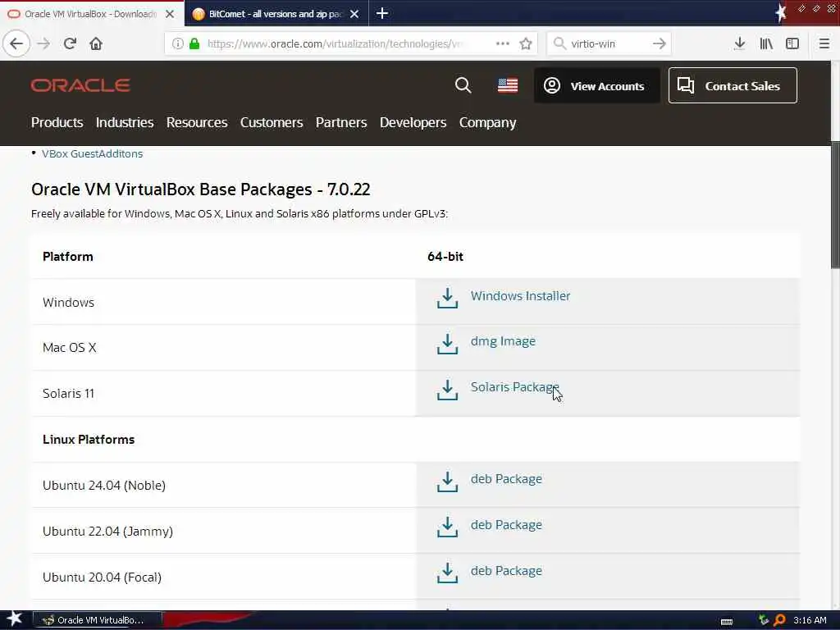Download the Windows Installer link
Viewport: 840px width, 630px height.
pos(520,295)
